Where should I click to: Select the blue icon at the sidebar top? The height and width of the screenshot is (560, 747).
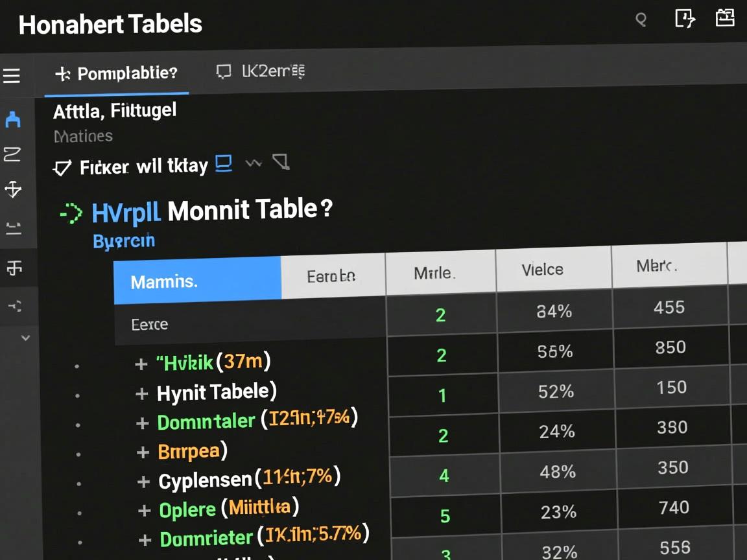pos(13,119)
